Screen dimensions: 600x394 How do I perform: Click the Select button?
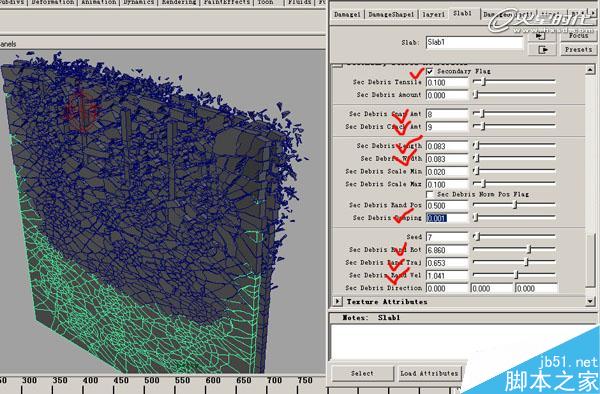[x=362, y=373]
